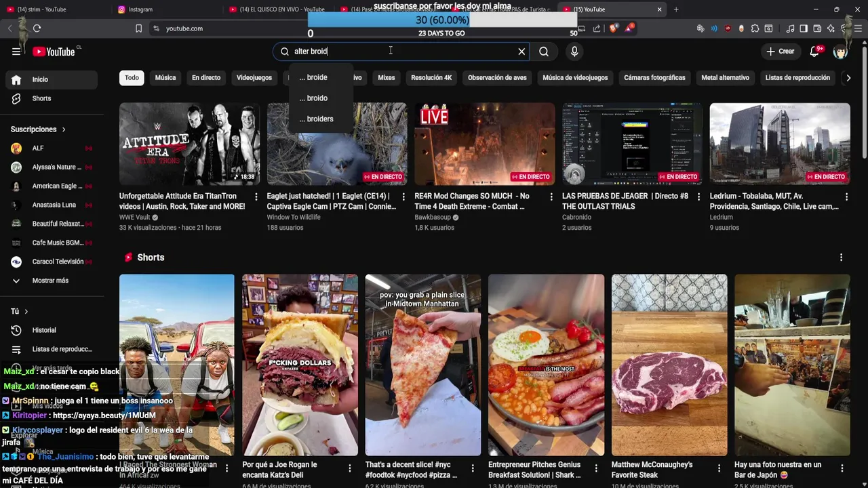Open media controls music note icon
The height and width of the screenshot is (488, 868).
tap(790, 28)
